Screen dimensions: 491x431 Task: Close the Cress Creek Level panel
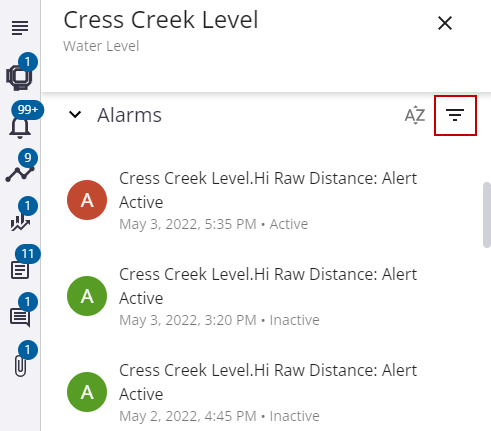445,23
